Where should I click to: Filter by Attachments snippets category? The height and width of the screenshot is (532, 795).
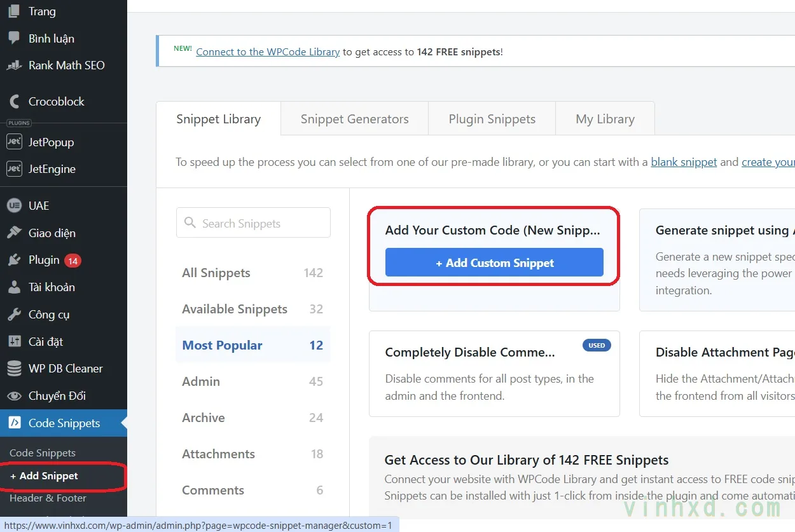(252, 454)
